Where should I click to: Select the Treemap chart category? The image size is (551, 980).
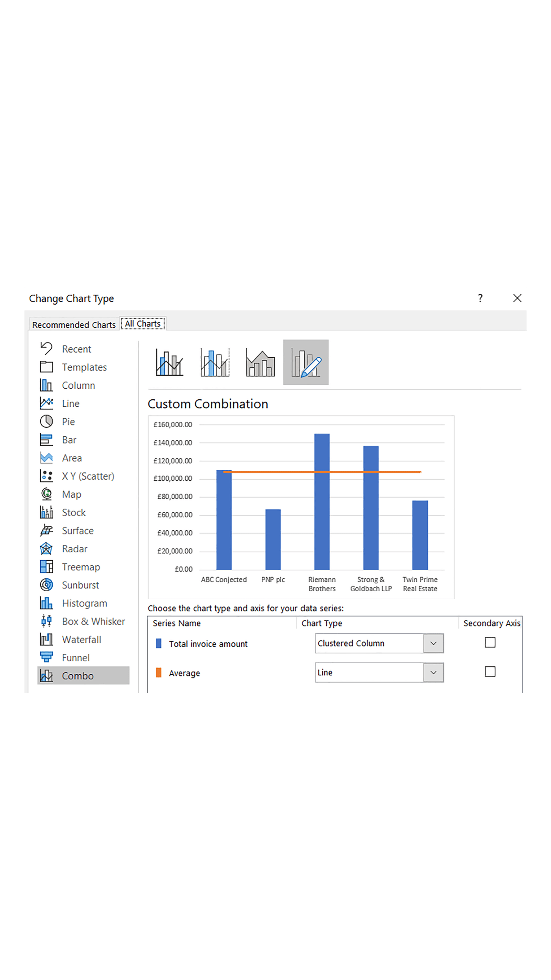81,567
